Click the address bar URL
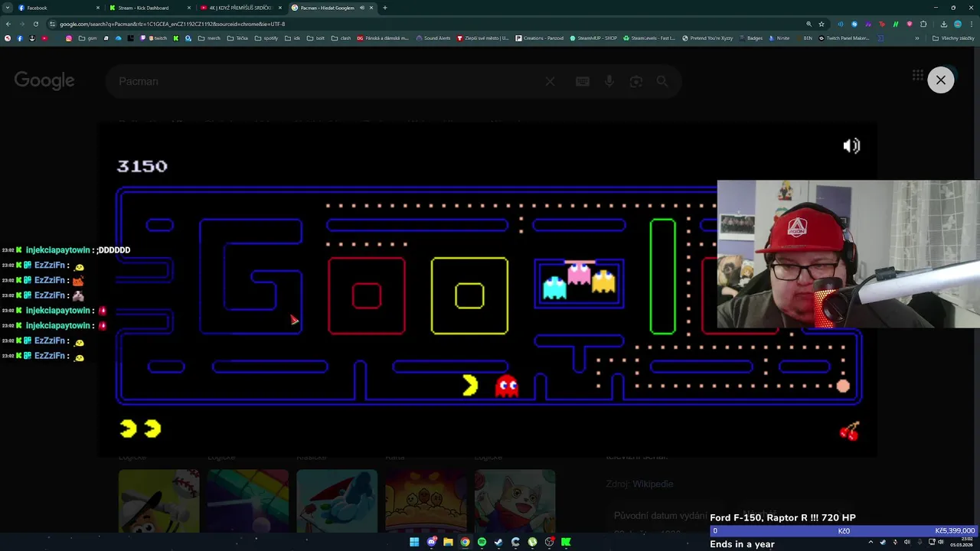980x551 pixels. click(172, 24)
